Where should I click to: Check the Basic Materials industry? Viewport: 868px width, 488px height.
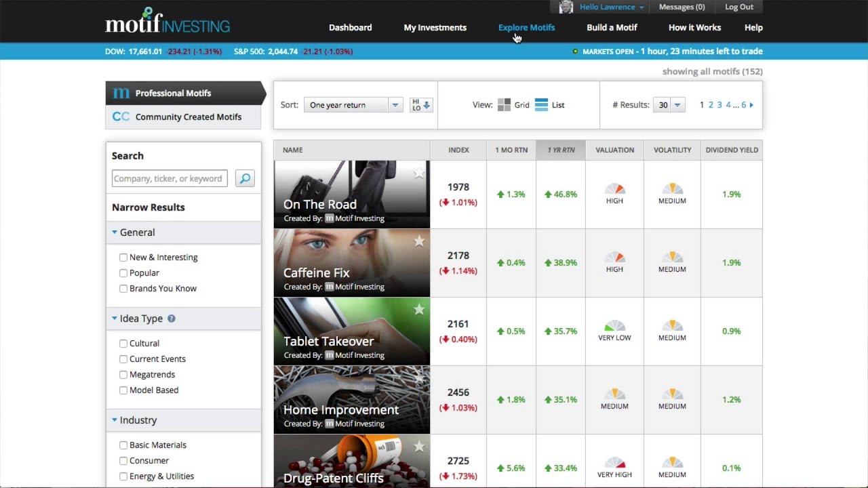pos(123,445)
